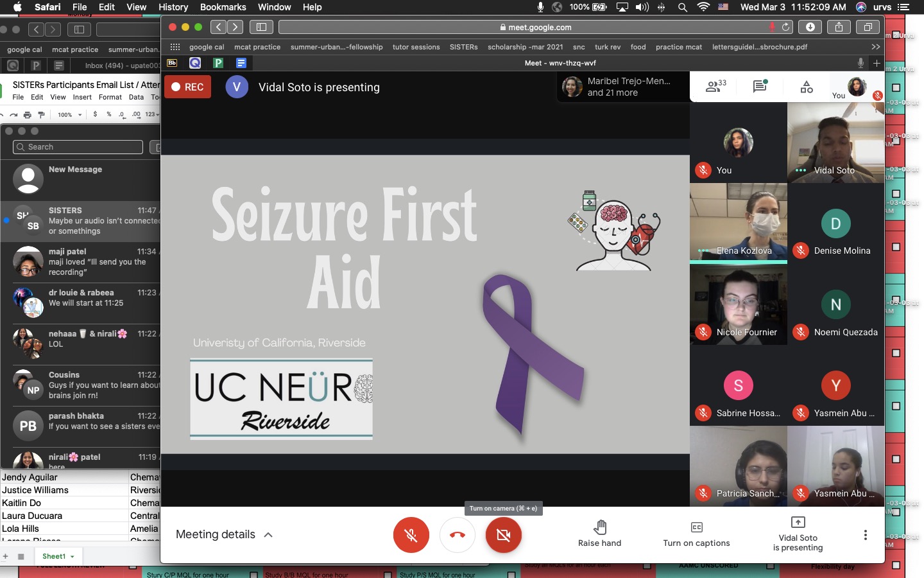
Task: Click the Messages search field
Action: [x=78, y=147]
